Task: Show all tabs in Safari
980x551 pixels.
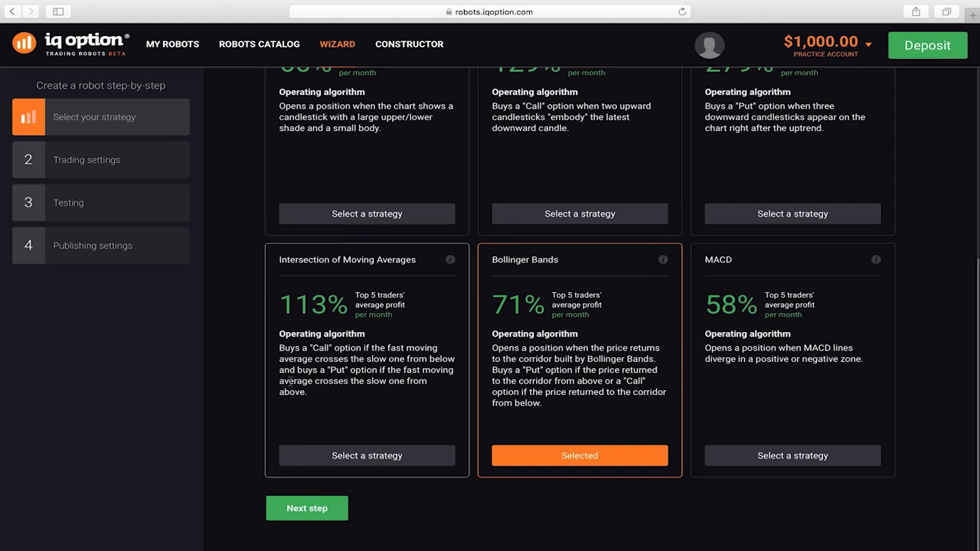Action: (x=946, y=11)
